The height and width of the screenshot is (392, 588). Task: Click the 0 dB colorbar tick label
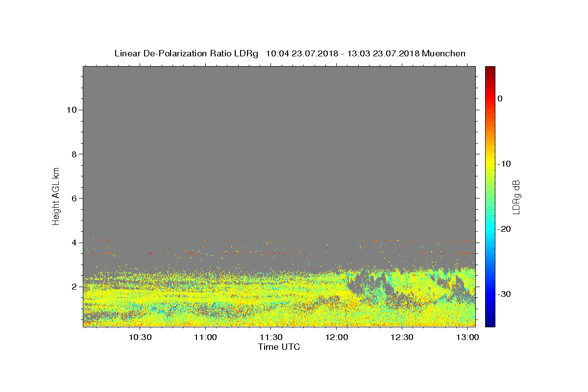click(500, 98)
